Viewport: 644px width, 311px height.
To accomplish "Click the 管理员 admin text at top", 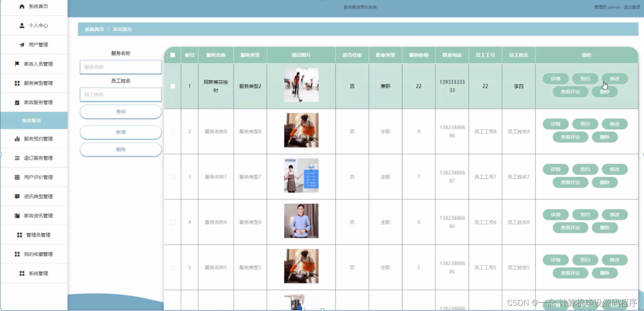I will pos(607,7).
